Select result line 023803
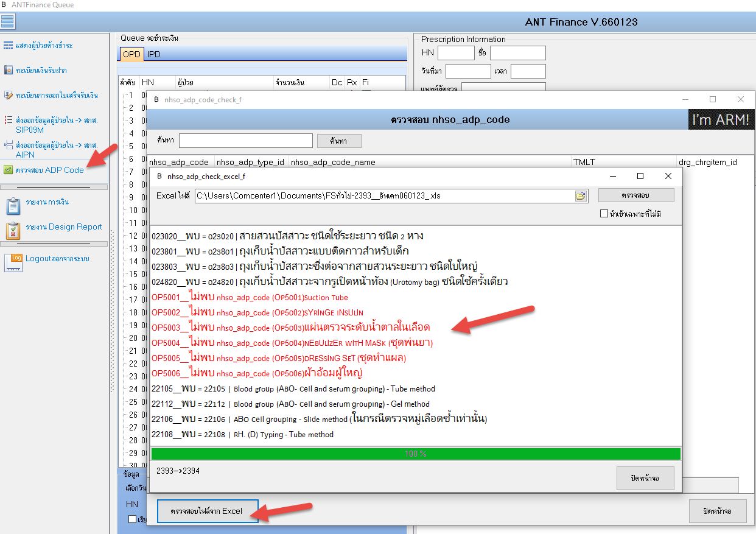This screenshot has height=534, width=756. tap(314, 266)
